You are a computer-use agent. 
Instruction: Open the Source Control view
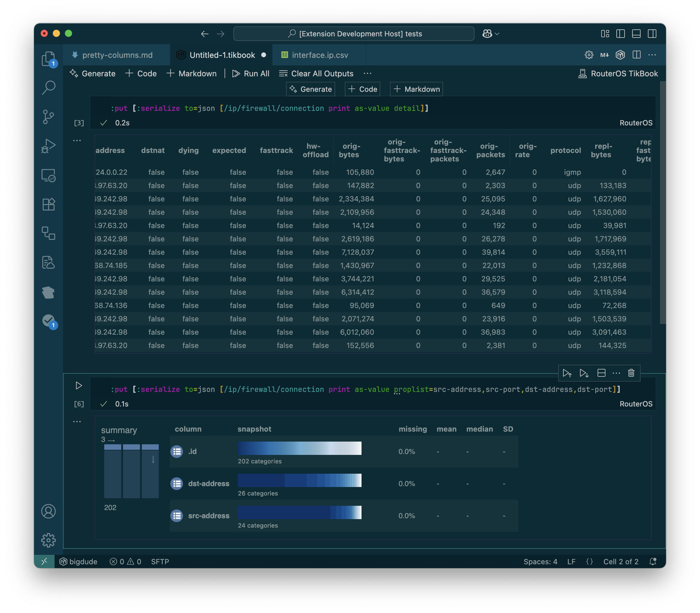(x=48, y=117)
